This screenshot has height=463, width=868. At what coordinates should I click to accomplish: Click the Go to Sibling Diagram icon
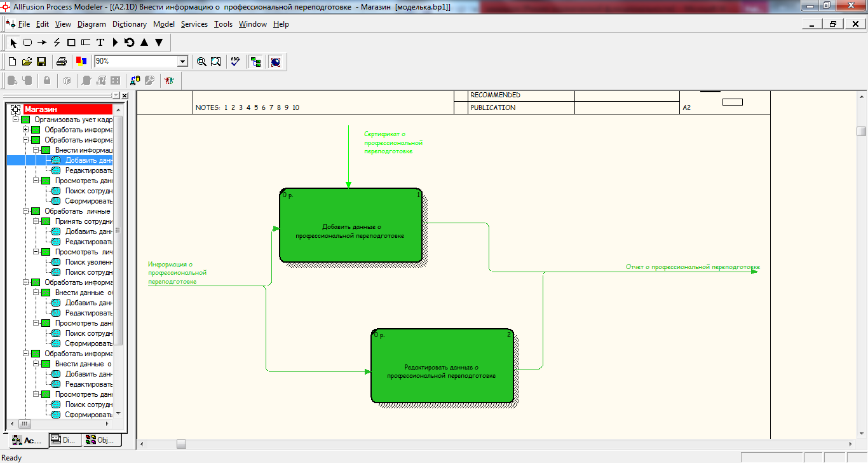click(x=130, y=43)
